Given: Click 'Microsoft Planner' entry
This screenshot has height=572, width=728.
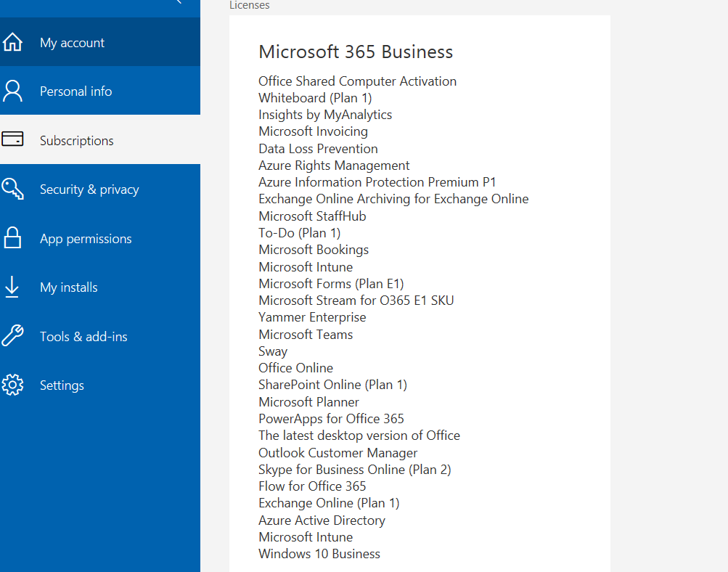Looking at the screenshot, I should 308,402.
